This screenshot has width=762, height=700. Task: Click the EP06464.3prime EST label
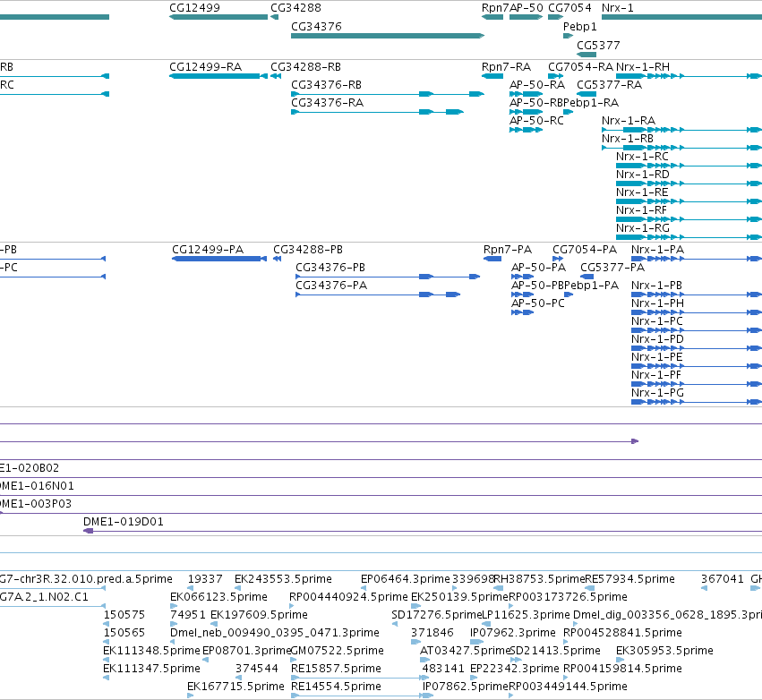click(x=406, y=579)
